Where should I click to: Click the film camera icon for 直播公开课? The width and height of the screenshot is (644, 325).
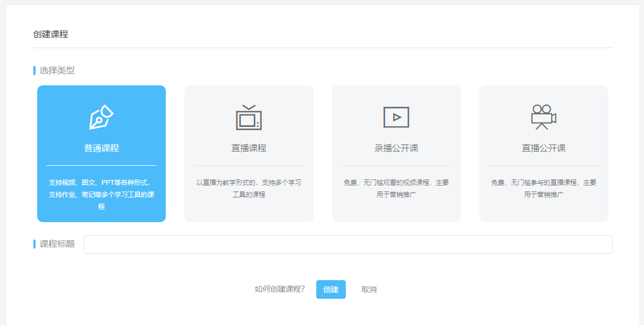(543, 117)
